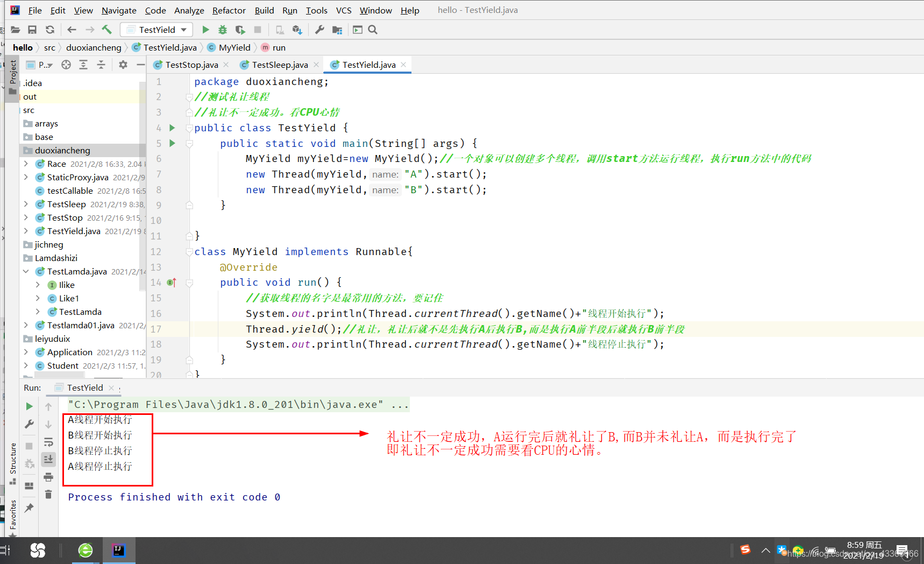Run TestYield with the green play icon

(205, 30)
